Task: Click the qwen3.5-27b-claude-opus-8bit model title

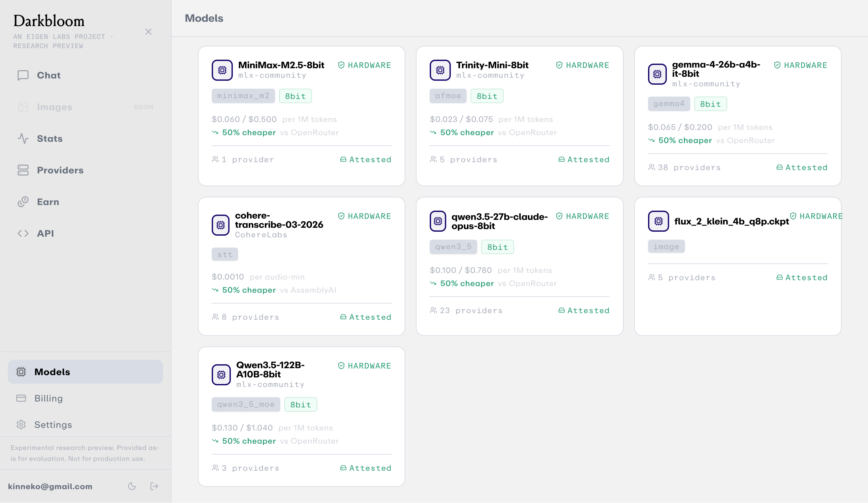Action: click(499, 222)
